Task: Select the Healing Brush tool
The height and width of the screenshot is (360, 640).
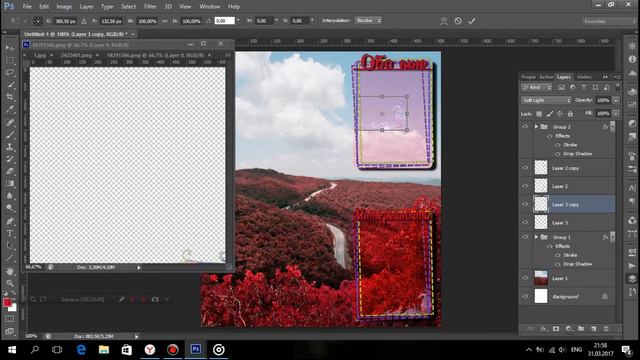Action: pyautogui.click(x=10, y=122)
